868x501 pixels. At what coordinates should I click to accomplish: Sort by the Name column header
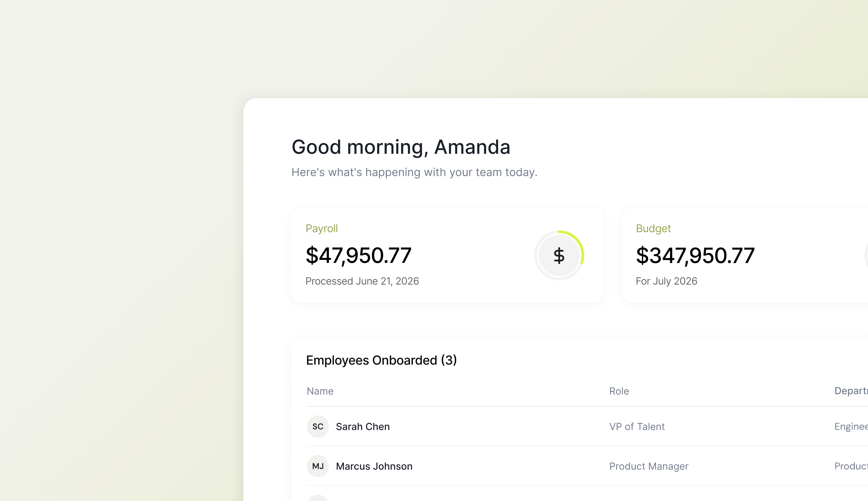pos(320,391)
